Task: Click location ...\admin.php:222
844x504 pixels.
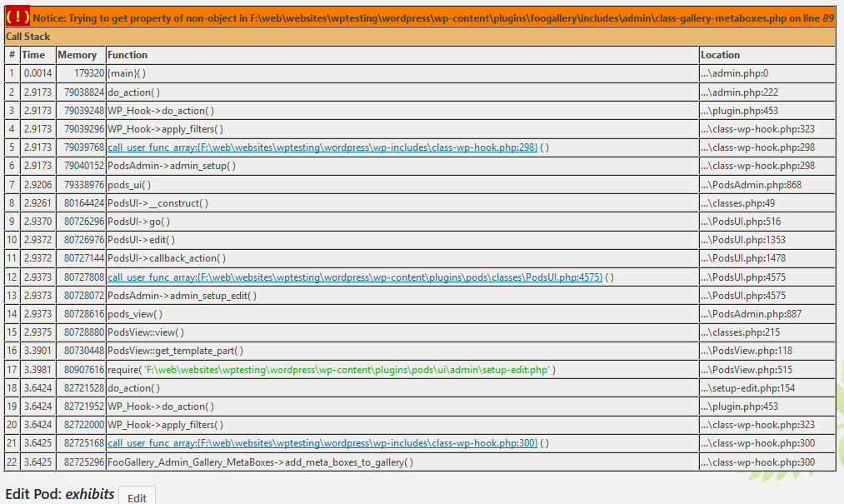Action: click(740, 92)
